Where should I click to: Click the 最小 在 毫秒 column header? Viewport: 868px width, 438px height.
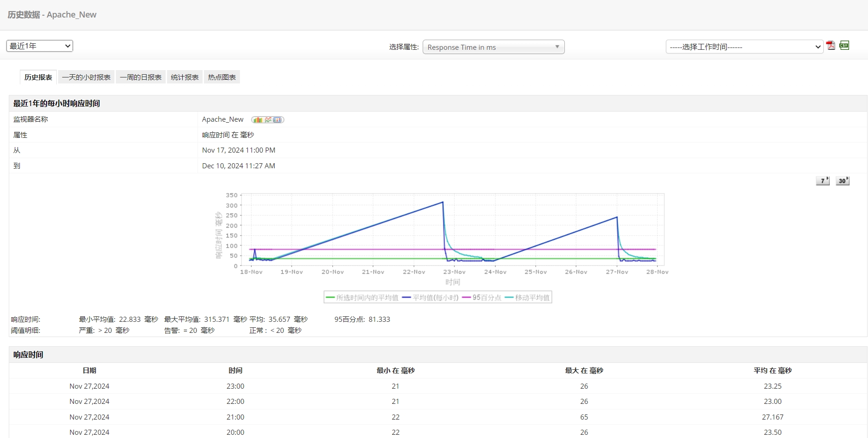pos(395,371)
